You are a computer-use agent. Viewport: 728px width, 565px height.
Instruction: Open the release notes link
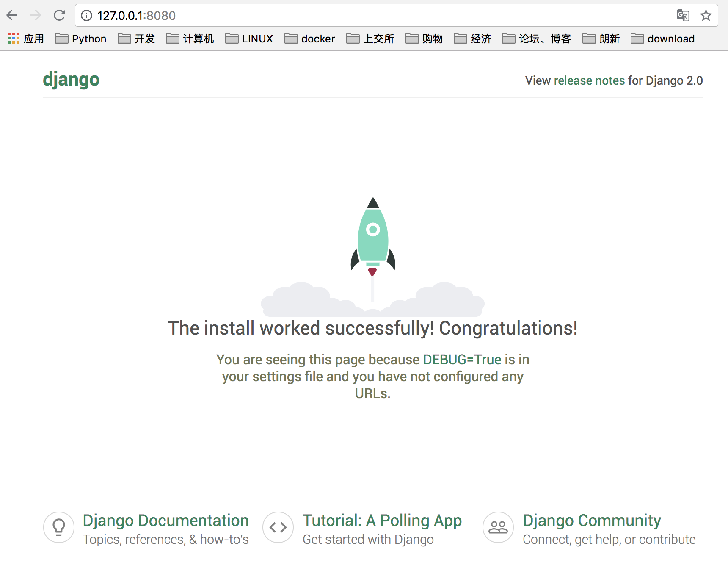tap(589, 80)
